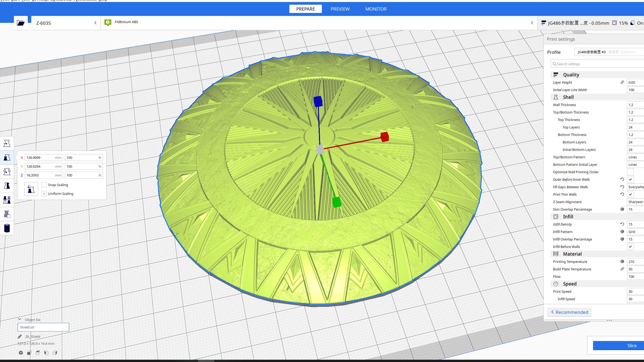Image resolution: width=644 pixels, height=362 pixels.
Task: Select the Mirror tool icon
Action: pos(7,186)
